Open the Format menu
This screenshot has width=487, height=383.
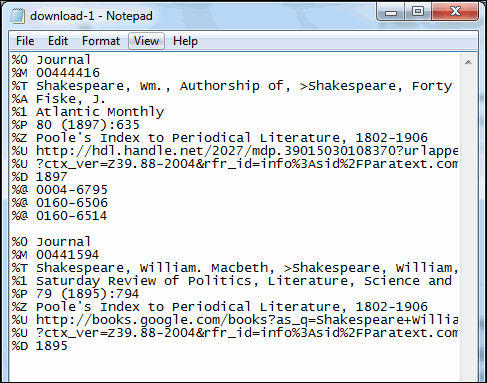click(x=101, y=41)
